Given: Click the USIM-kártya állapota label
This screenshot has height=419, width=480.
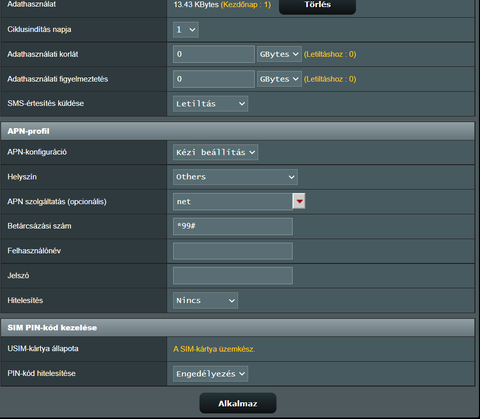Looking at the screenshot, I should 43,349.
